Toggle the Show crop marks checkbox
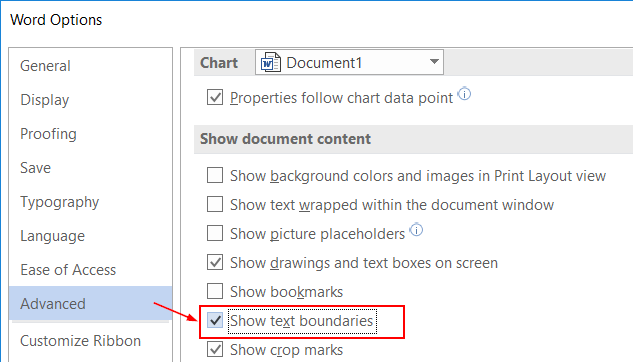This screenshot has width=633, height=362. pos(215,349)
